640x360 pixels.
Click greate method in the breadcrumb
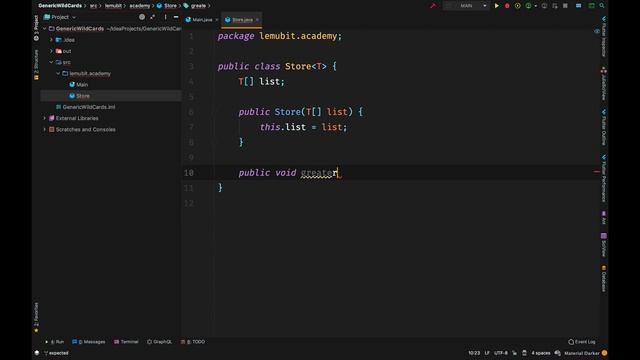[x=195, y=6]
